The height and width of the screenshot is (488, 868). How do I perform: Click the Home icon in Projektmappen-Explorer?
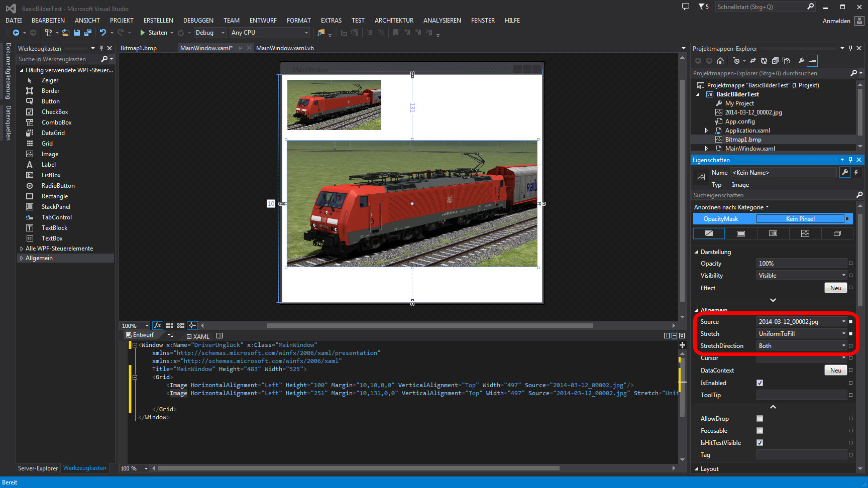coord(720,61)
